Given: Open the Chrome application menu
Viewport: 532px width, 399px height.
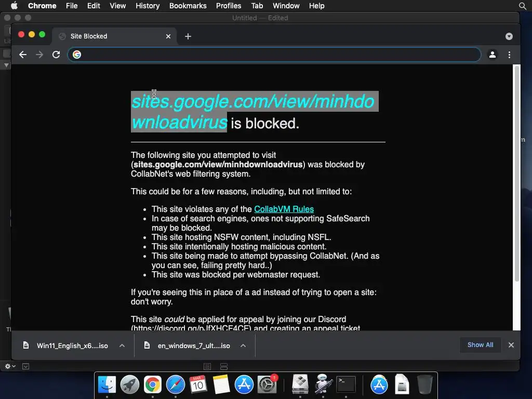Looking at the screenshot, I should [42, 6].
